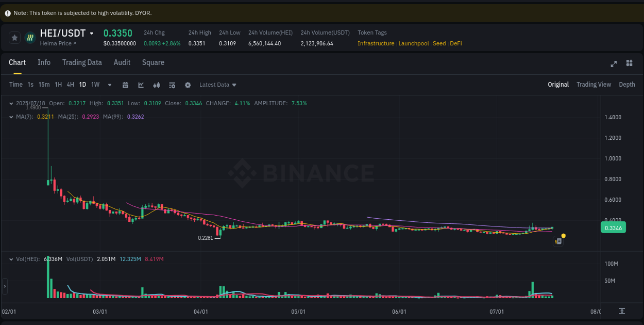
Task: Open the widget layout grid icon
Action: point(629,63)
